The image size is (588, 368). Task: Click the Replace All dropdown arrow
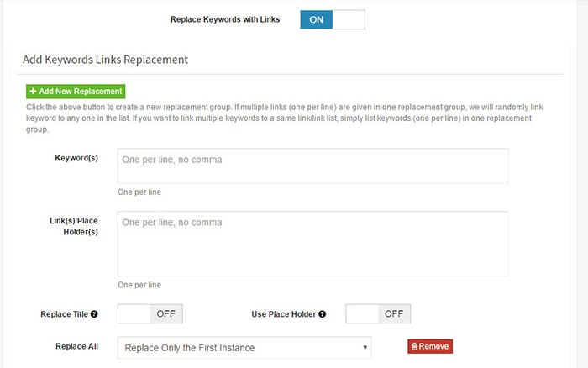click(x=365, y=347)
